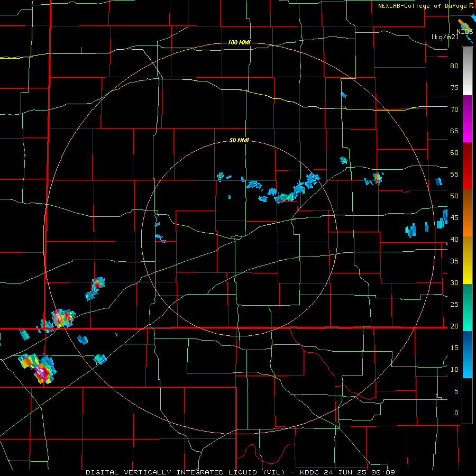Click the 60 value on the color scale
Viewport: 476px width, 476px height.
pyautogui.click(x=454, y=153)
